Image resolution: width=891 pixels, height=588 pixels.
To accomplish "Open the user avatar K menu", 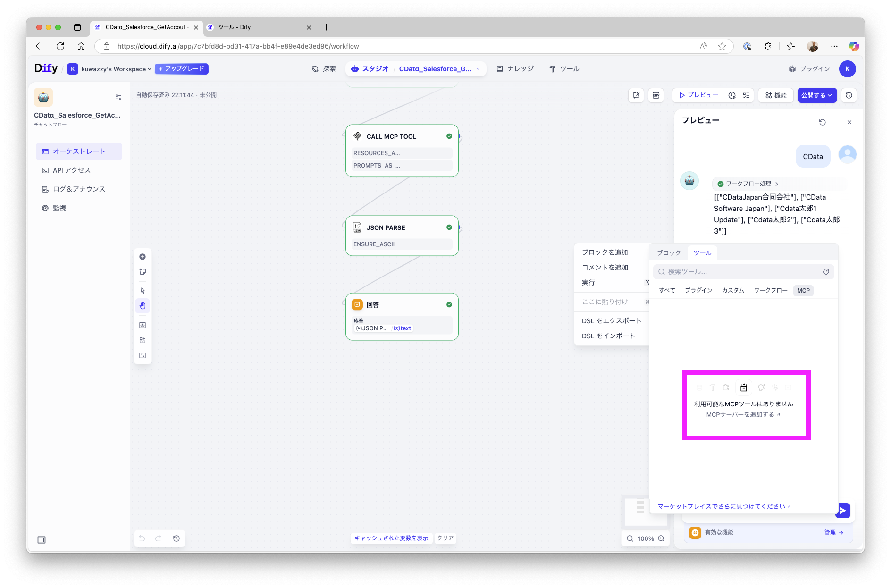I will pos(848,69).
